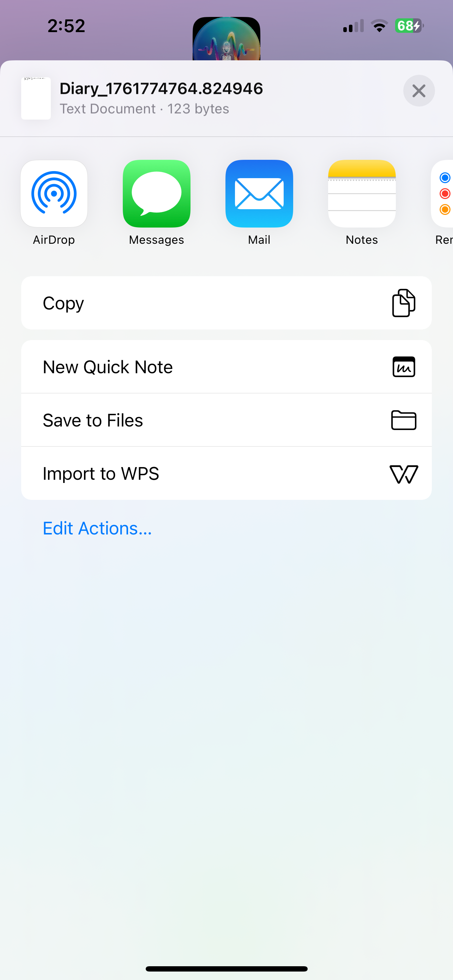Tap the voice recorder app icon at top
The width and height of the screenshot is (453, 980).
click(x=226, y=39)
